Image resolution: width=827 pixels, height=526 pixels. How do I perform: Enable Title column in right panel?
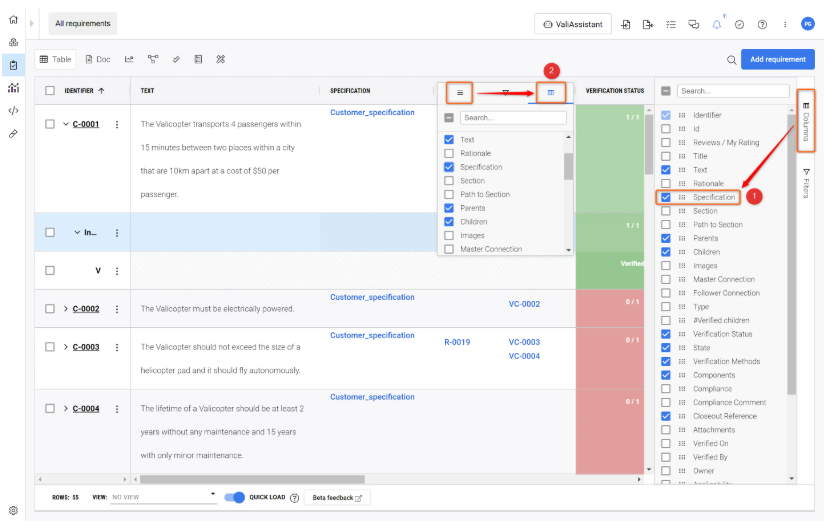click(x=666, y=156)
